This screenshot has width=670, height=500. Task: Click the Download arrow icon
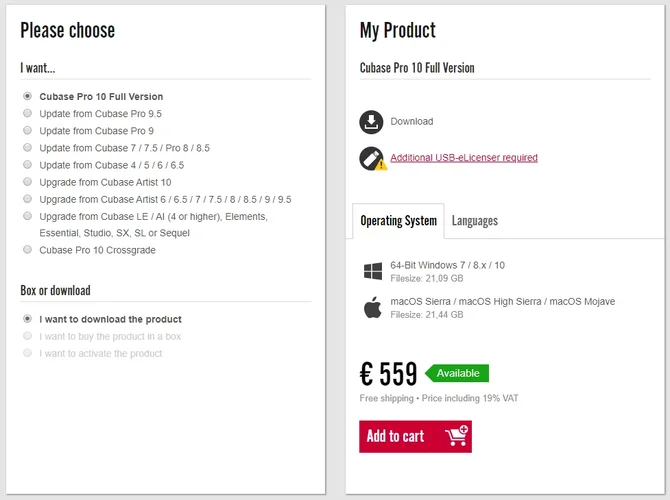coord(371,122)
